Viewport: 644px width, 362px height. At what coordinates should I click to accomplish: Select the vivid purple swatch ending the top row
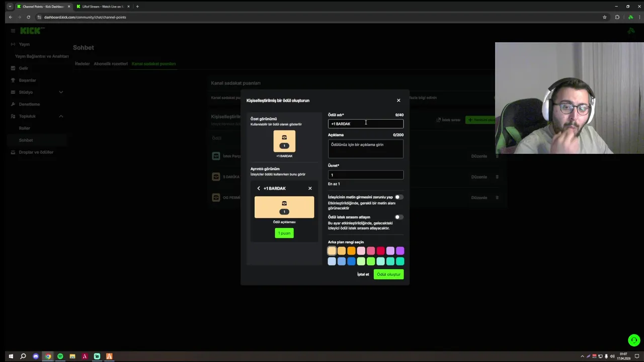tap(400, 250)
